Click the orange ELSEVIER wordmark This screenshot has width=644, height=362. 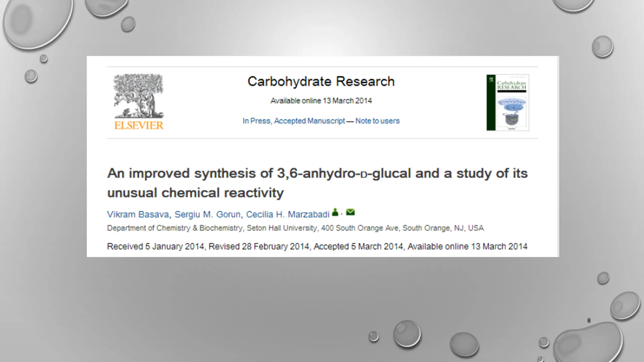[x=139, y=125]
